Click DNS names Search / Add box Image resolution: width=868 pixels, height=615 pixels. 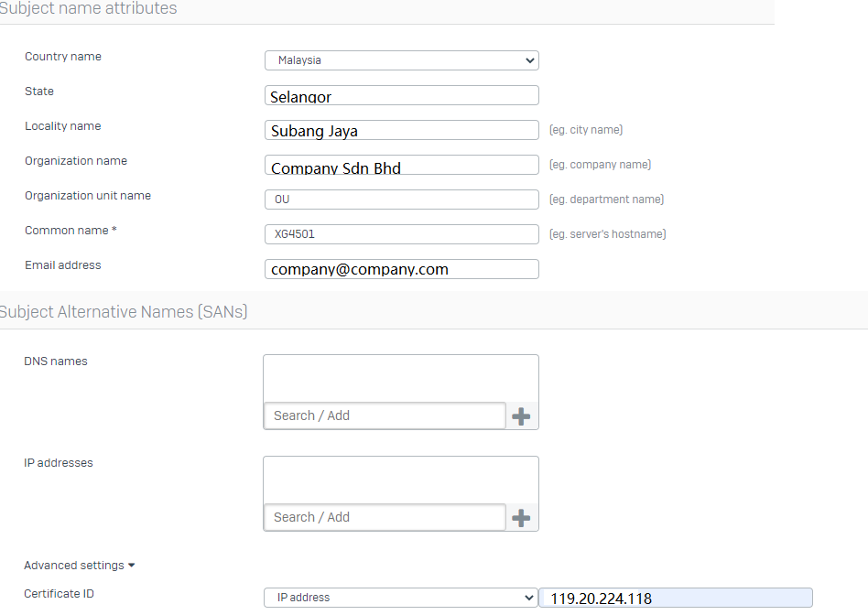point(385,415)
